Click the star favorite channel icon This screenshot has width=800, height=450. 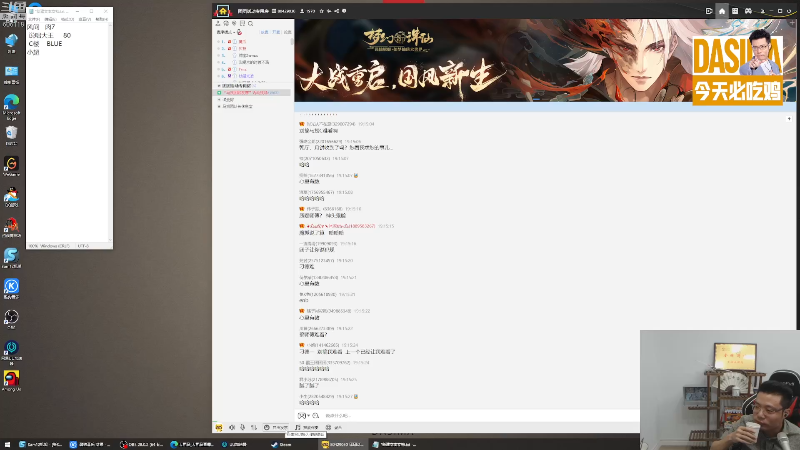coord(321,11)
